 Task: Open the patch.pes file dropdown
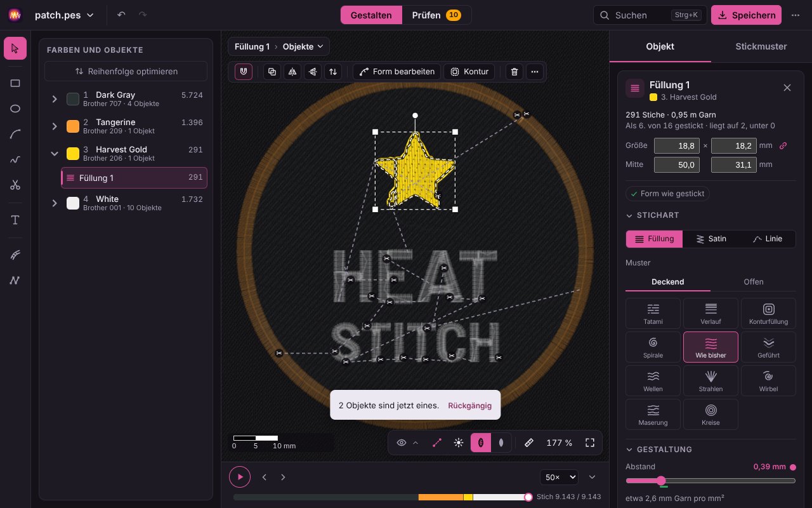pyautogui.click(x=64, y=15)
